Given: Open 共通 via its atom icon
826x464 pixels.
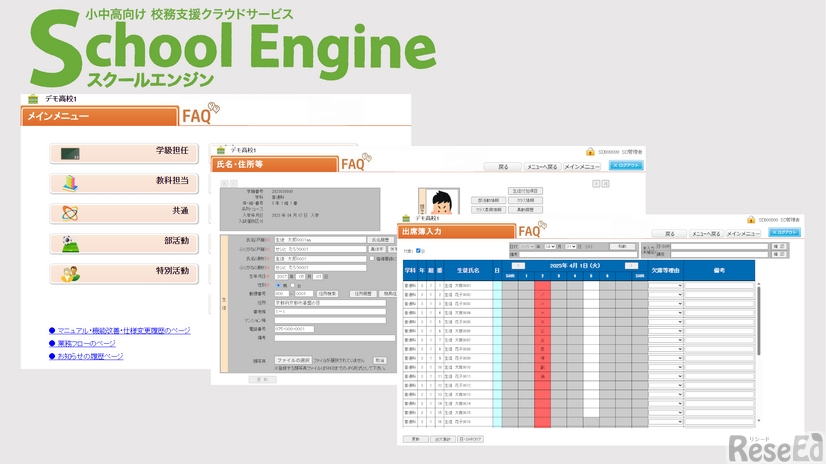Looking at the screenshot, I should click(x=70, y=213).
